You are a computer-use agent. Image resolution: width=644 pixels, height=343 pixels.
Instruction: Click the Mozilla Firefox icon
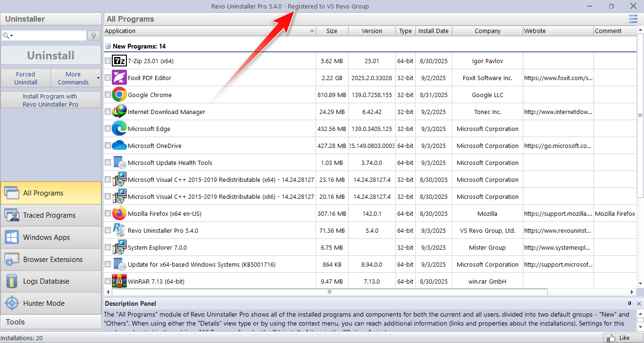tap(119, 213)
